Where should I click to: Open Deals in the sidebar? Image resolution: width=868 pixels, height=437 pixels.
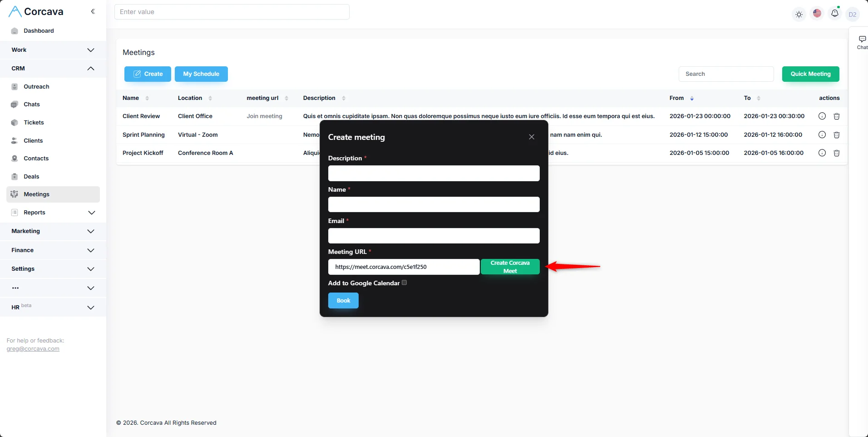31,177
